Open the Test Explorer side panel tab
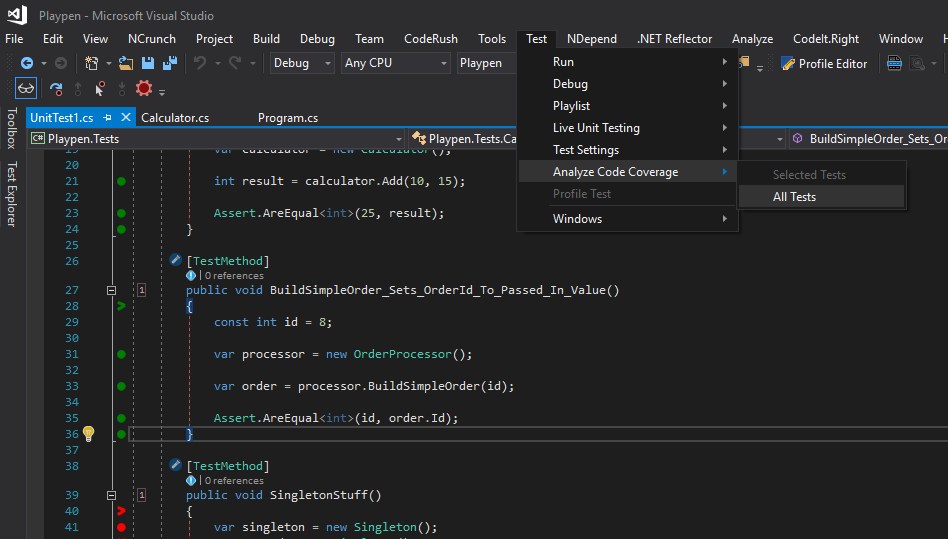 [11, 193]
